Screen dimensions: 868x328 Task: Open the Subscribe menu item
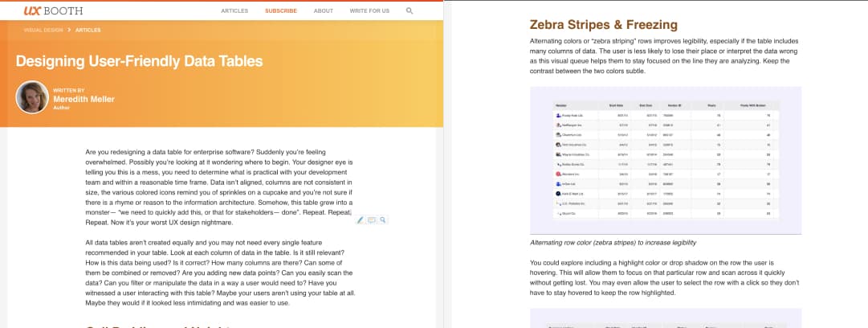pos(280,11)
